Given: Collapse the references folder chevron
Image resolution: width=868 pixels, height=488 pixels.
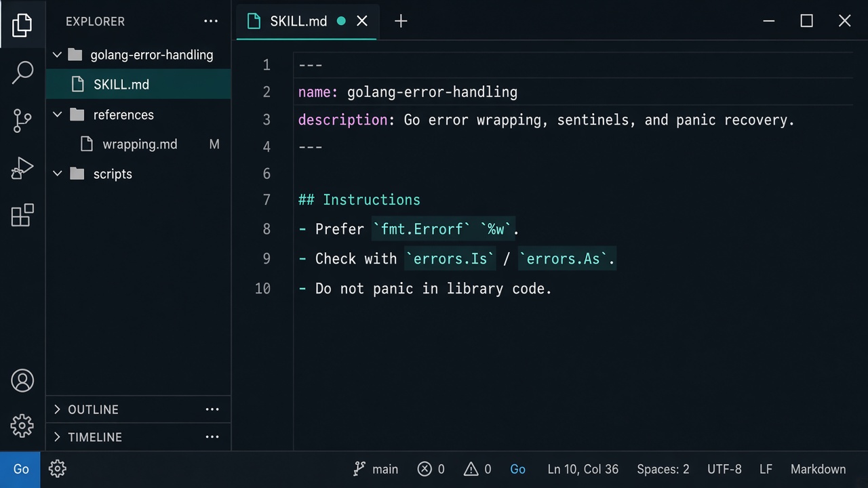Looking at the screenshot, I should tap(58, 115).
